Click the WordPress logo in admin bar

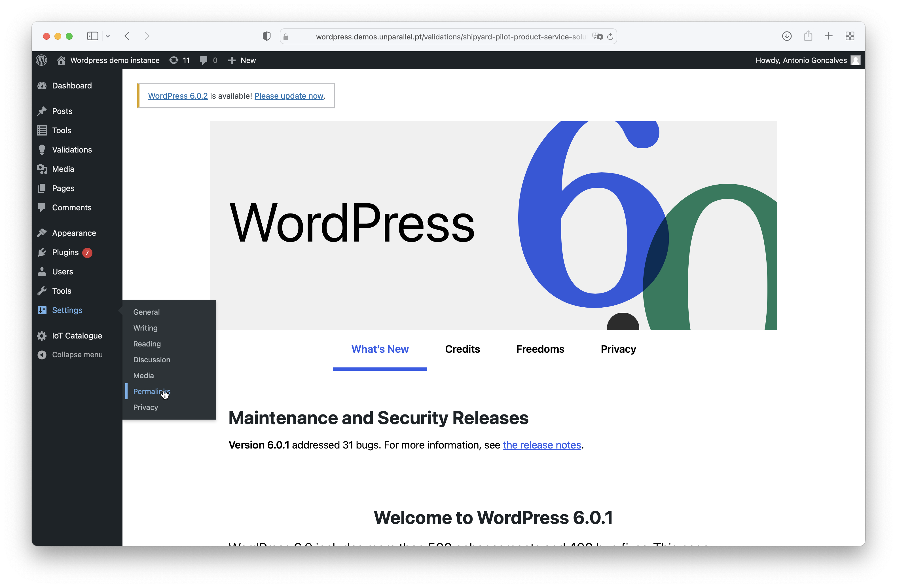tap(41, 60)
